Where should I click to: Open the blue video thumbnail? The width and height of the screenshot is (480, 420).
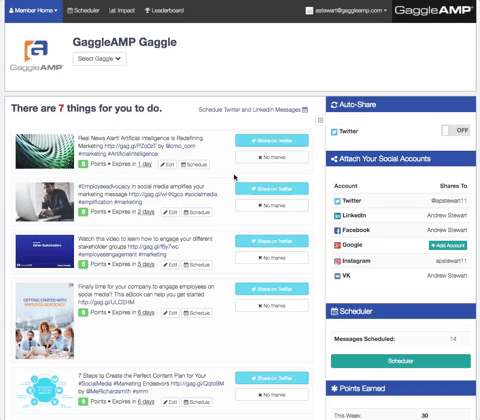click(x=45, y=251)
